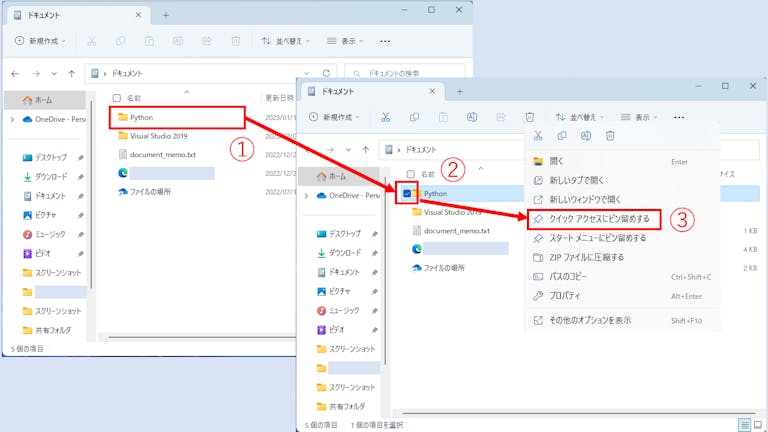Viewport: 768px width, 432px height.
Task: Open 表示 dropdown in back window
Action: pos(345,41)
